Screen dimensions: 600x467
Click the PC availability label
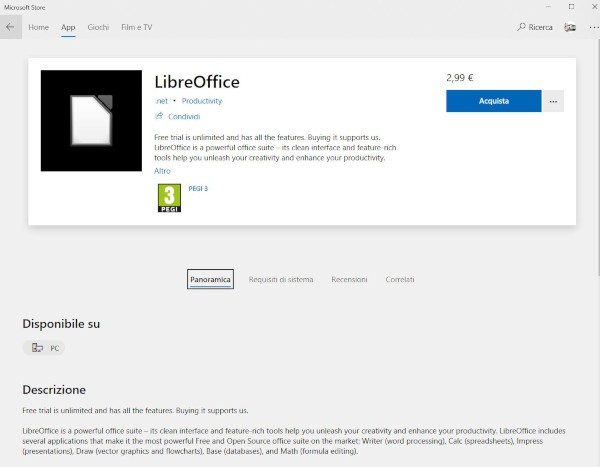tap(55, 348)
